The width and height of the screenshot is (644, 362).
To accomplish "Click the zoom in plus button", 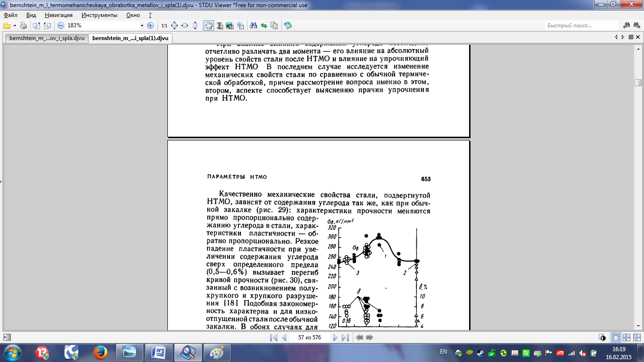I will [150, 25].
